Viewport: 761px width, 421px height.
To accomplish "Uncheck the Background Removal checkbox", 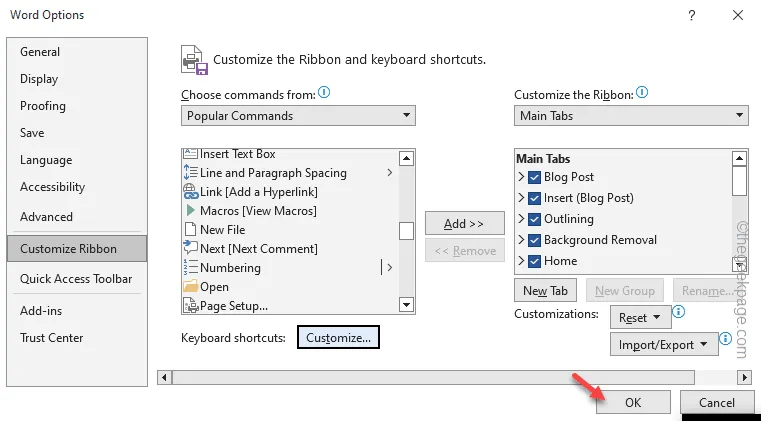I will click(534, 240).
